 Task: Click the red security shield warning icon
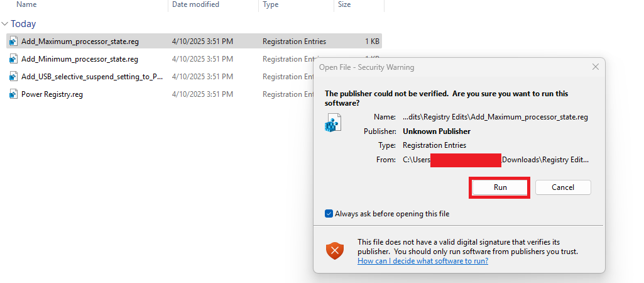click(x=335, y=252)
